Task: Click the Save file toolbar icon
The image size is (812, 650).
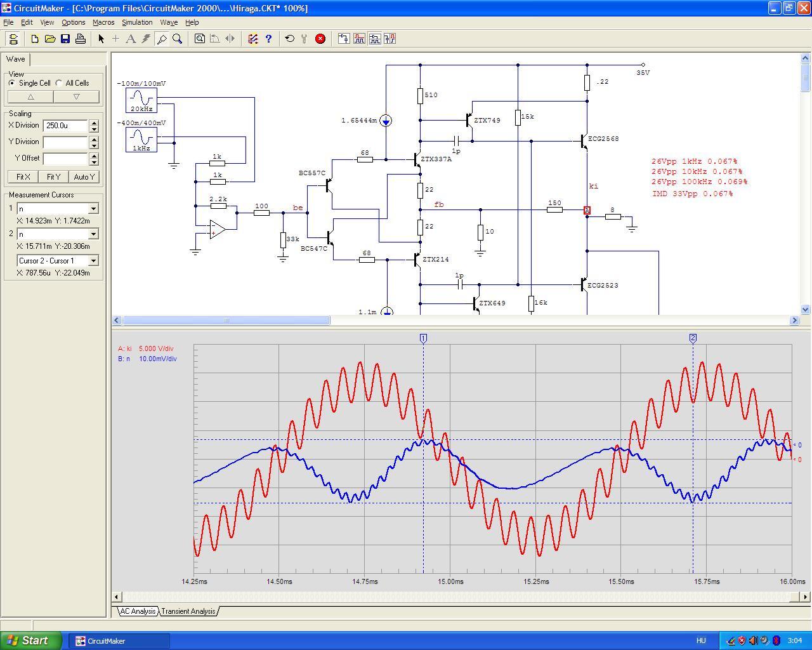Action: (65, 39)
